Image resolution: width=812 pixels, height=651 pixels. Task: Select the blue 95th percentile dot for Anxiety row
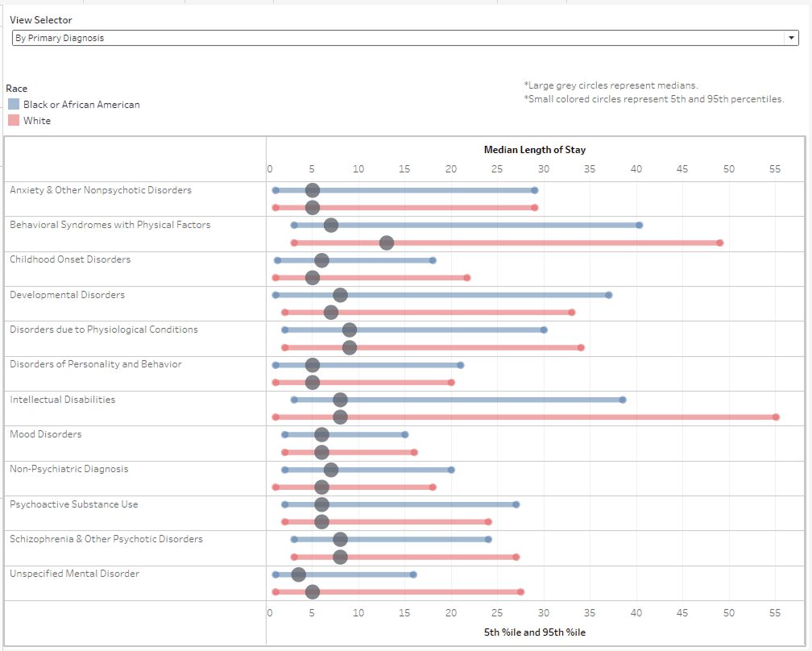pos(535,190)
